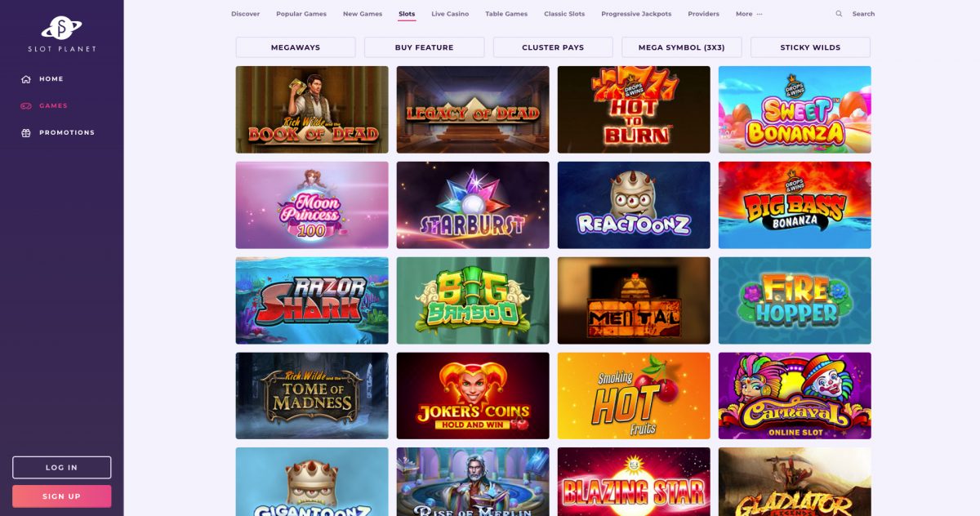
Task: Click the Promotions gift icon in sidebar
Action: [26, 132]
